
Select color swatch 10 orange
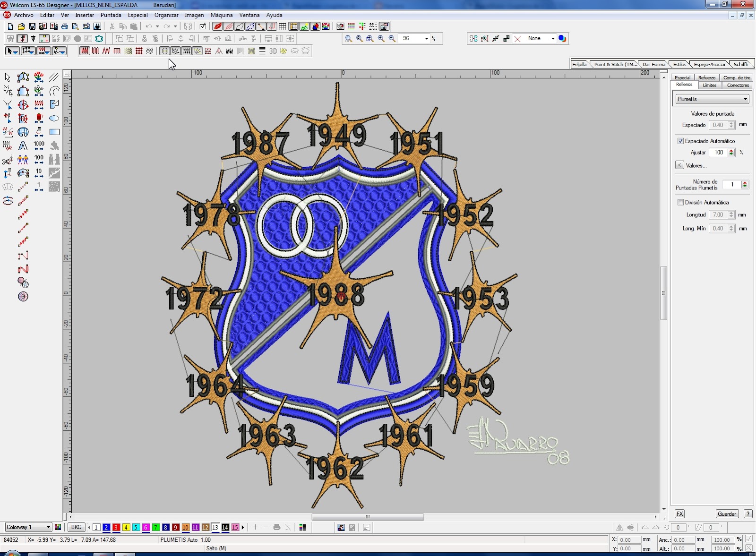click(x=186, y=527)
